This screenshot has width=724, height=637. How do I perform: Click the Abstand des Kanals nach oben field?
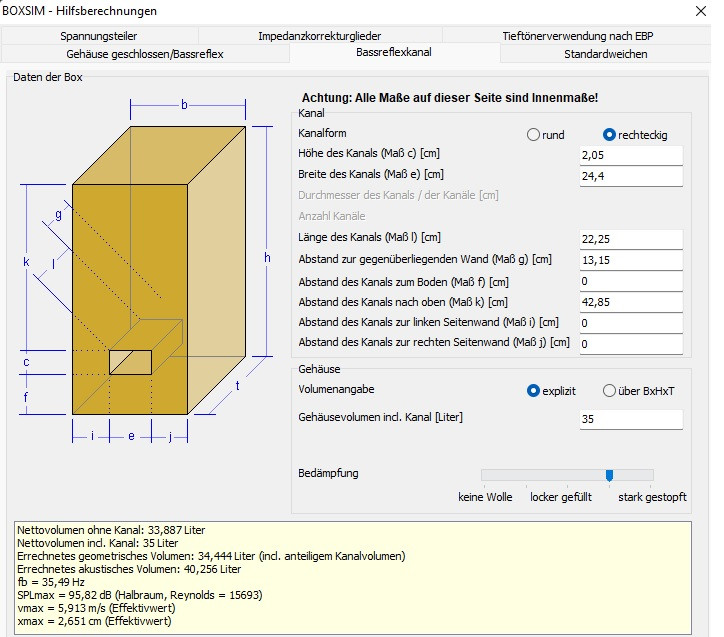(x=631, y=302)
